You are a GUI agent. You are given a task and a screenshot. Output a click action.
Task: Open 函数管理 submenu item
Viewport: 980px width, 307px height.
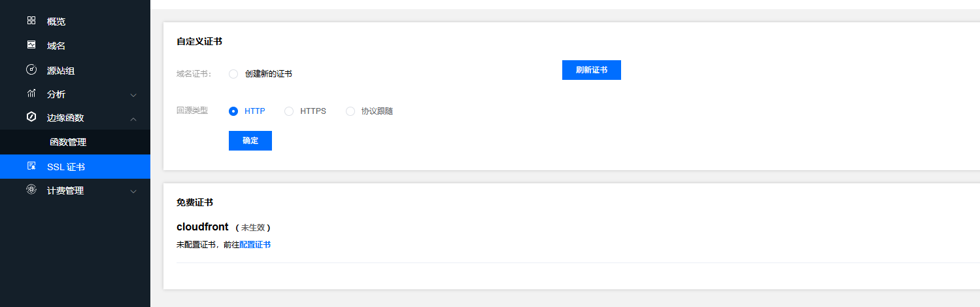(x=68, y=142)
